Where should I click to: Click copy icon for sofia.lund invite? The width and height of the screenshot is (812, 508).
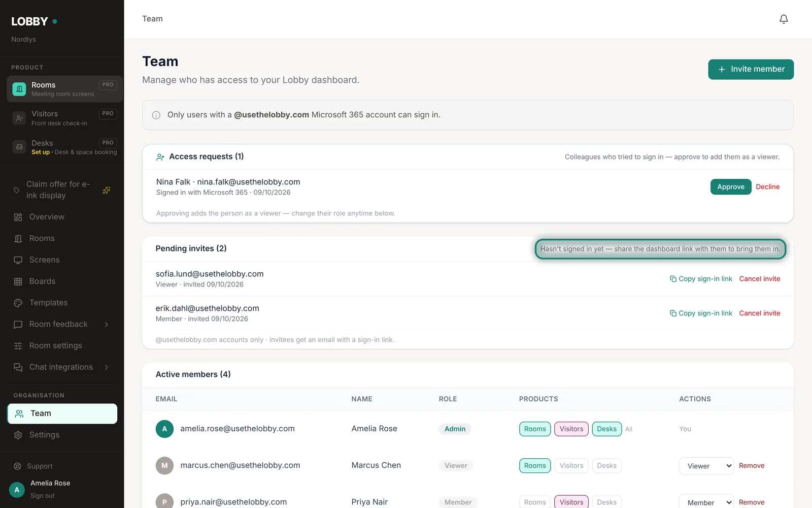[673, 279]
